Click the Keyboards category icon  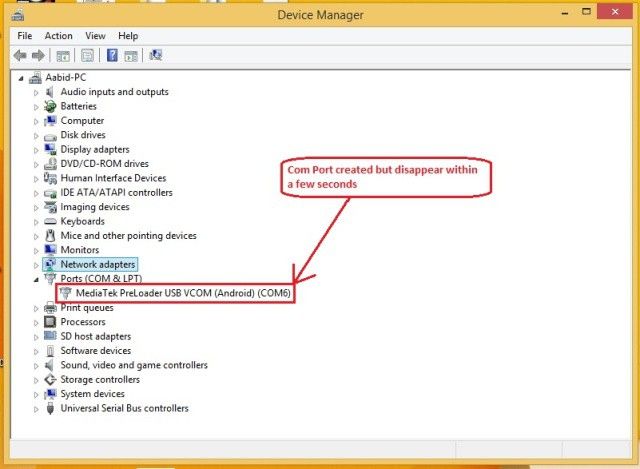[x=50, y=221]
